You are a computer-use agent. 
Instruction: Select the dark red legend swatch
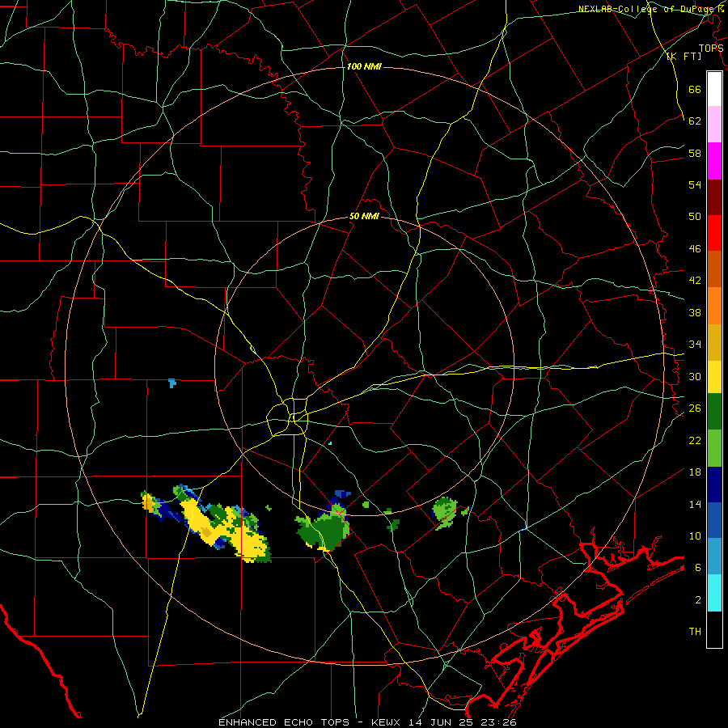[x=714, y=197]
